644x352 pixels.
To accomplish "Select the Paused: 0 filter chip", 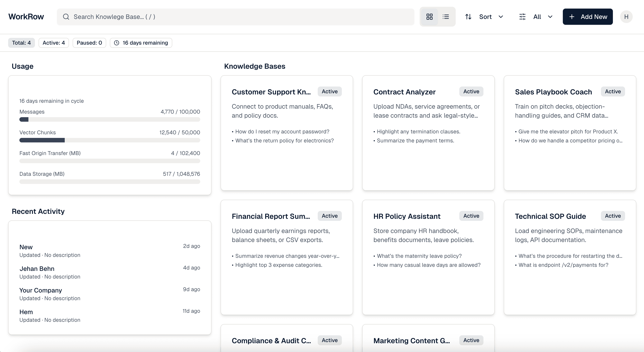I will coord(89,43).
